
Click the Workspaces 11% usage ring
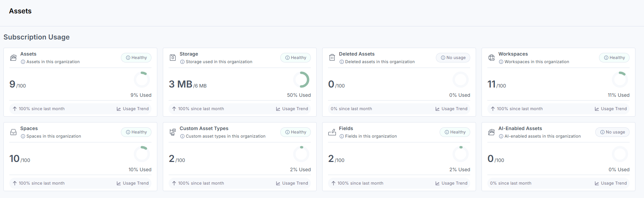coord(620,80)
